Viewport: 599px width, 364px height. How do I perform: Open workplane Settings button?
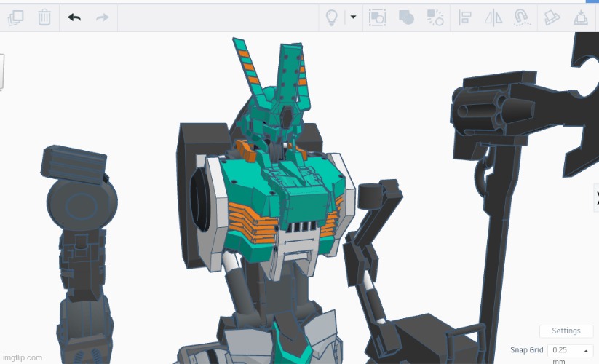click(x=566, y=331)
